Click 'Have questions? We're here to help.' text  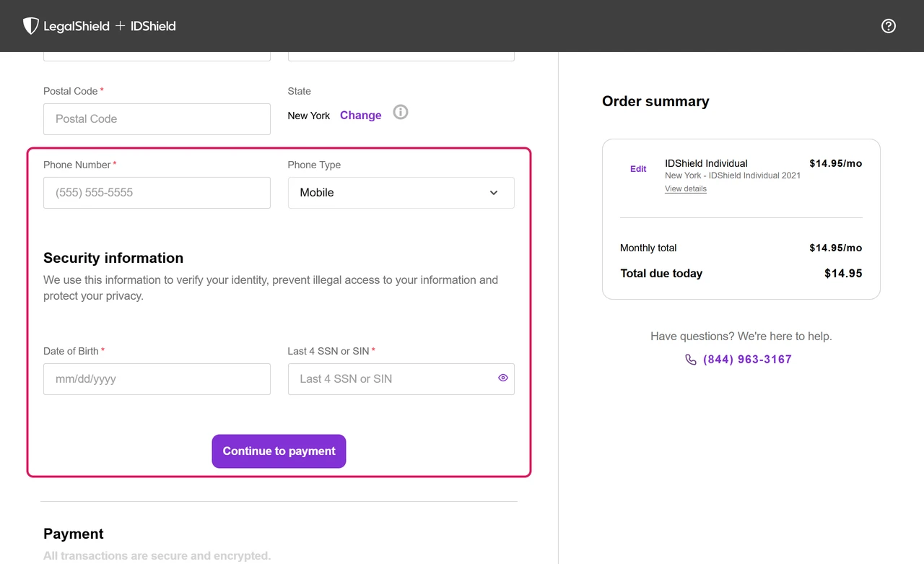coord(741,336)
